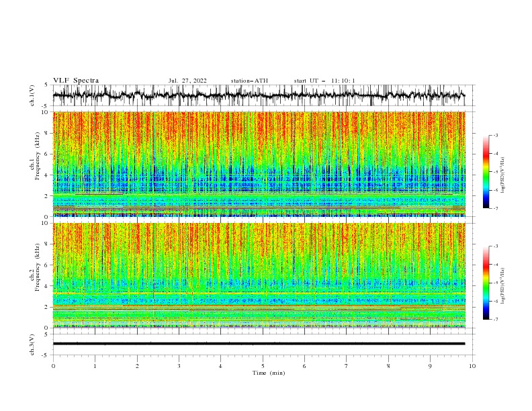Click the log(PSD) label beside ch.2 color bar
Screen dimensions: 532x411
pos(502,285)
